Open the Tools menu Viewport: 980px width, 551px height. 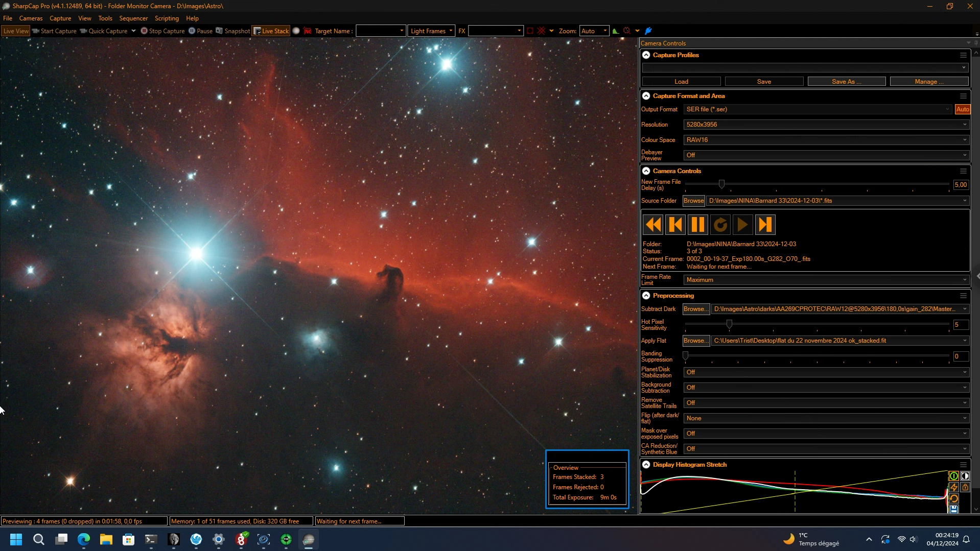(105, 18)
